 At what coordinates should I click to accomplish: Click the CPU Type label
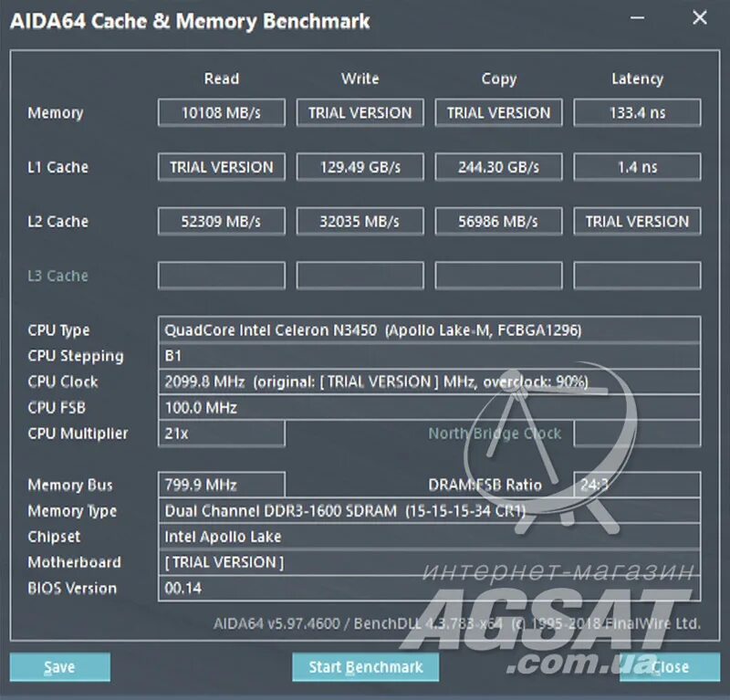coord(58,330)
